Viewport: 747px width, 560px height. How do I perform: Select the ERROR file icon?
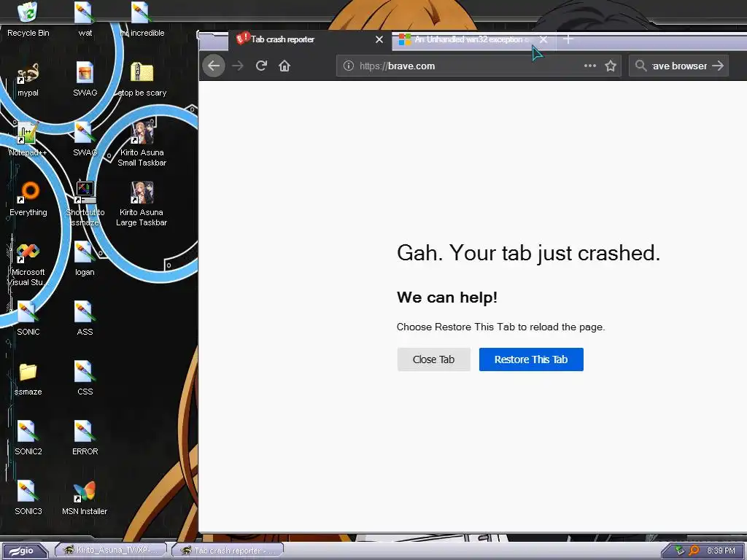[85, 437]
